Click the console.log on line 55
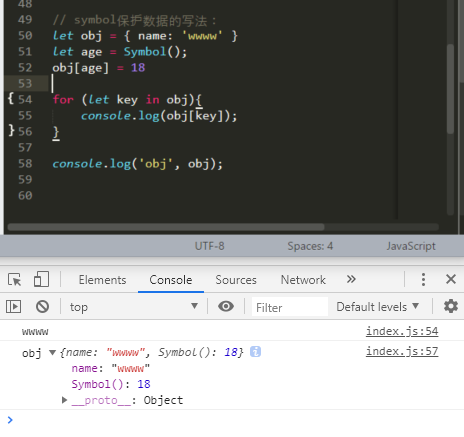Viewport: 464px width, 437px height. click(120, 116)
